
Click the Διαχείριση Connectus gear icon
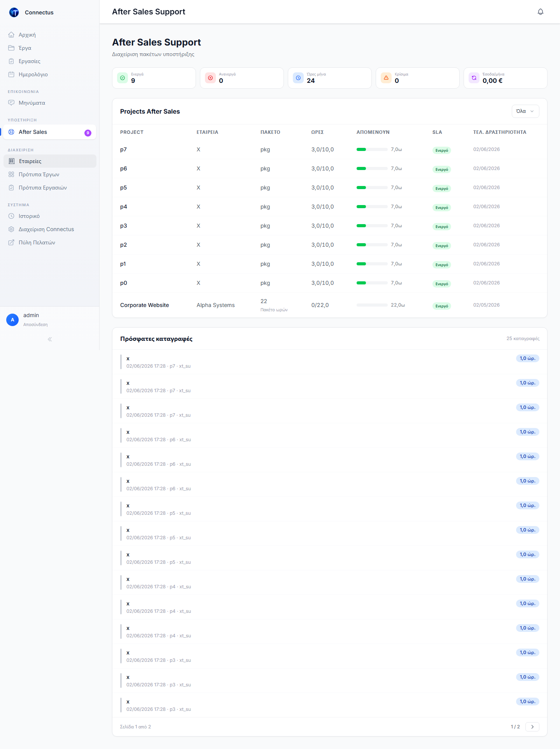pyautogui.click(x=11, y=229)
